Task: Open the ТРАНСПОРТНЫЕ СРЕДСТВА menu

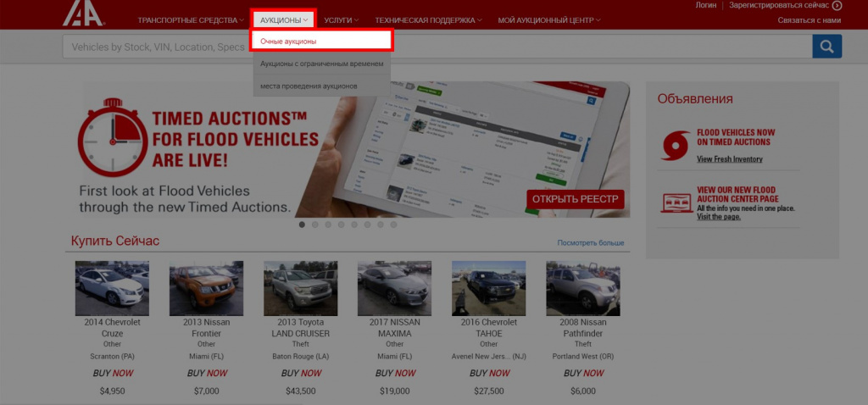Action: tap(191, 20)
